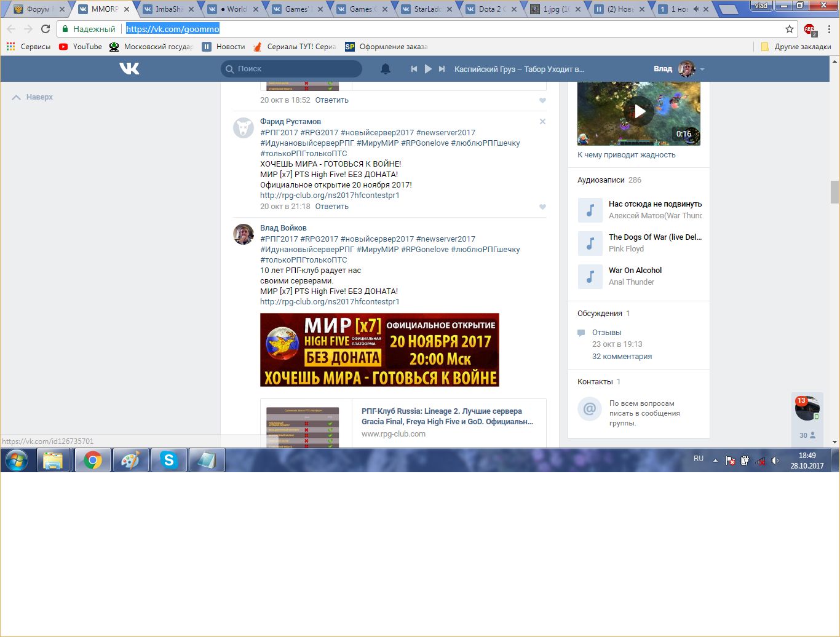Open the Новости bookmark
This screenshot has width=840, height=637.
[x=224, y=47]
